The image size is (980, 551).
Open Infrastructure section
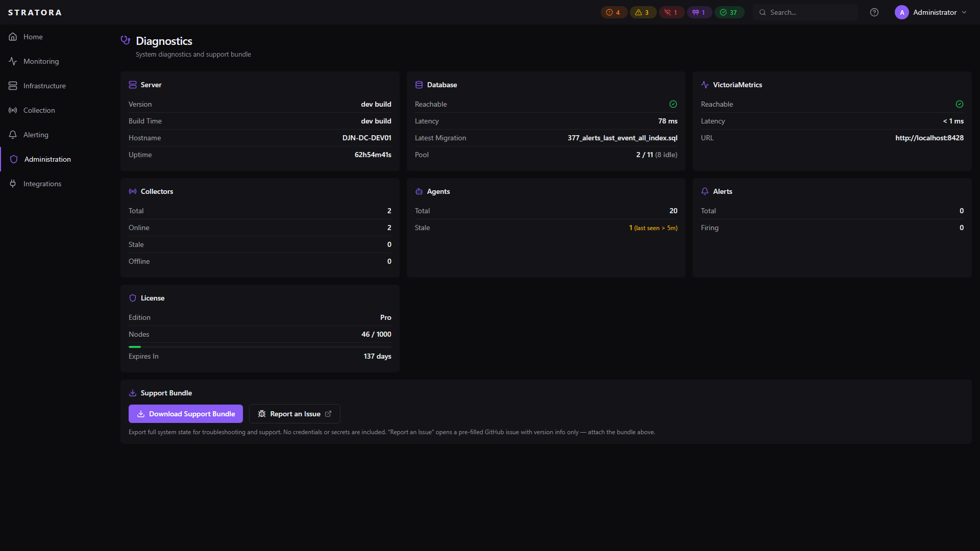56,86
